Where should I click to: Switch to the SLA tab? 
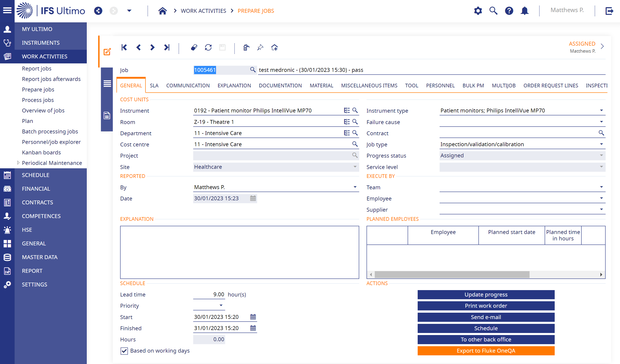coord(154,86)
